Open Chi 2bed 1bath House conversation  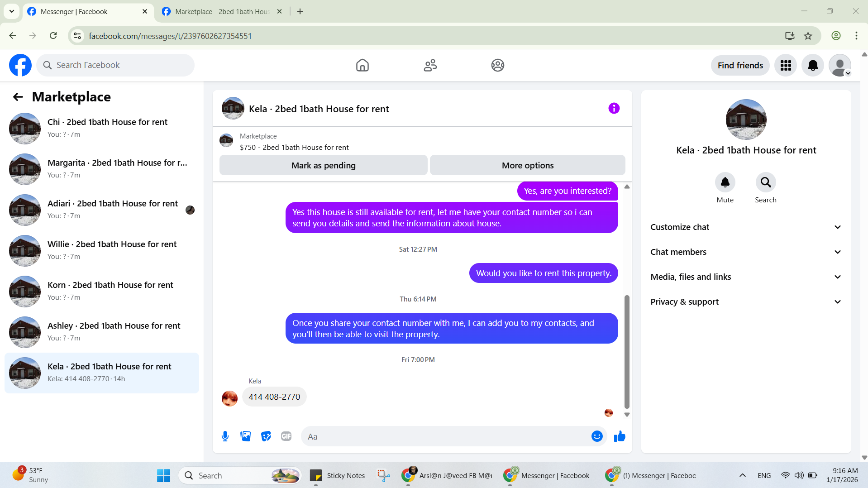pos(102,129)
